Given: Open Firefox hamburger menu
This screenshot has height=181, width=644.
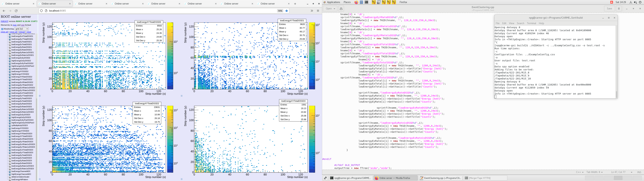Looking at the screenshot, I should pyautogui.click(x=318, y=11).
